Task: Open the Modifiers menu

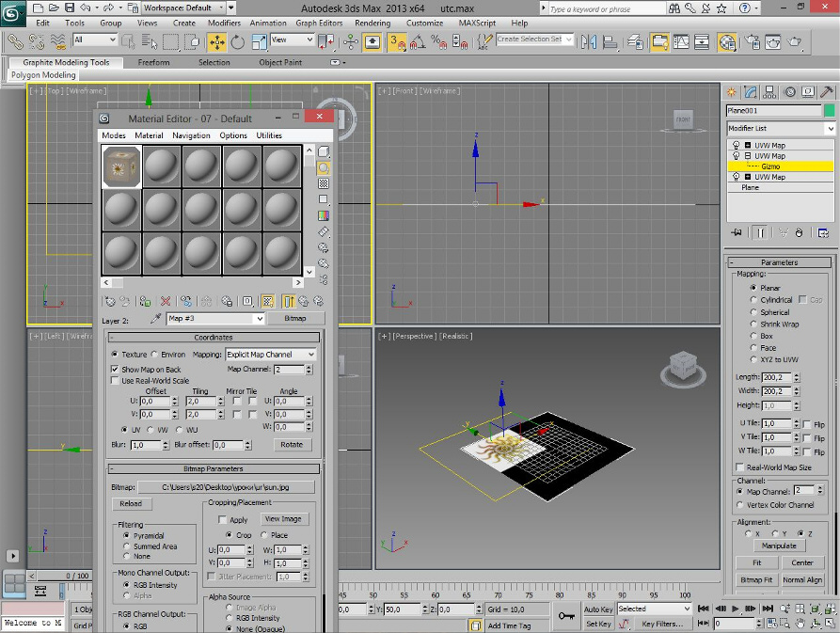Action: (x=224, y=23)
